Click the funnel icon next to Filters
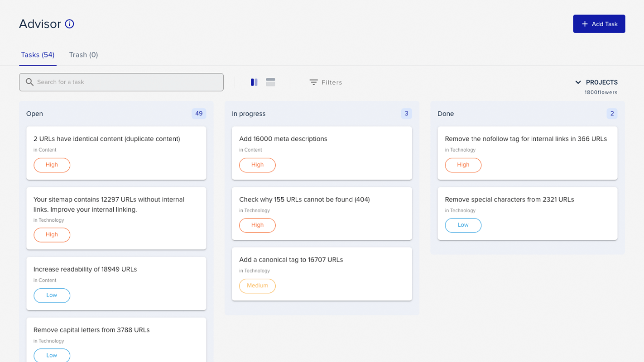 click(313, 82)
